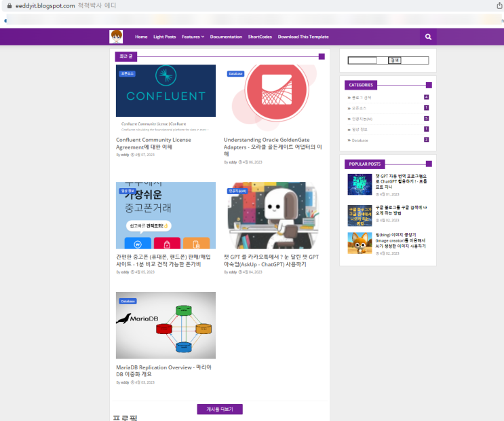504x421 pixels.
Task: Select the Database category link
Action: (360, 141)
